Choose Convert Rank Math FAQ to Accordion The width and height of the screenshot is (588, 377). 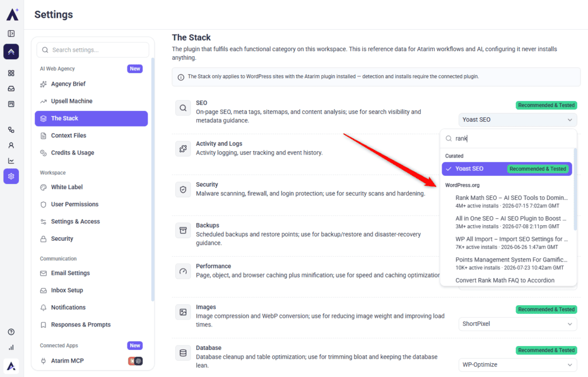click(505, 280)
